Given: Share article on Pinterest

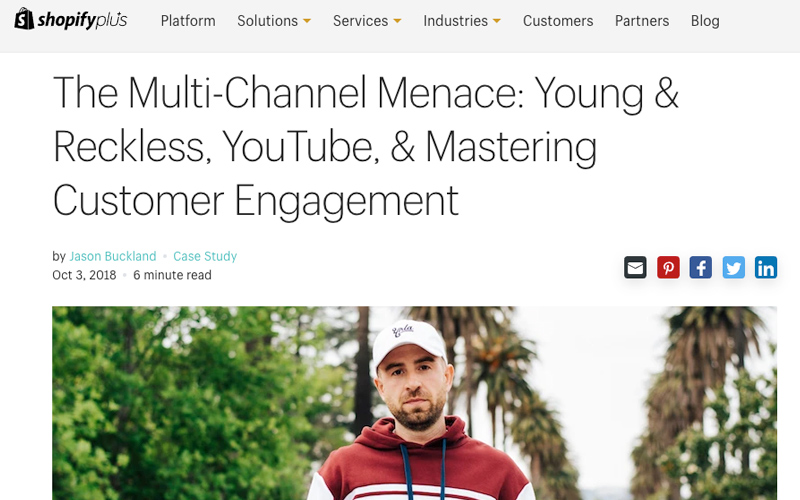Looking at the screenshot, I should point(668,267).
